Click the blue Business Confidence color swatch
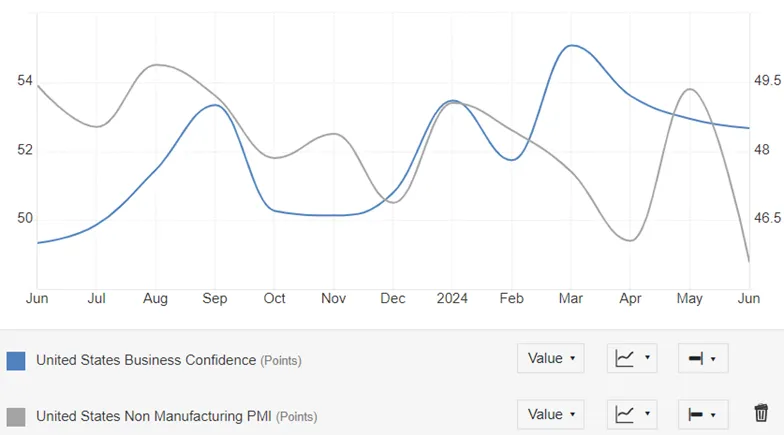The height and width of the screenshot is (435, 784). tap(16, 361)
